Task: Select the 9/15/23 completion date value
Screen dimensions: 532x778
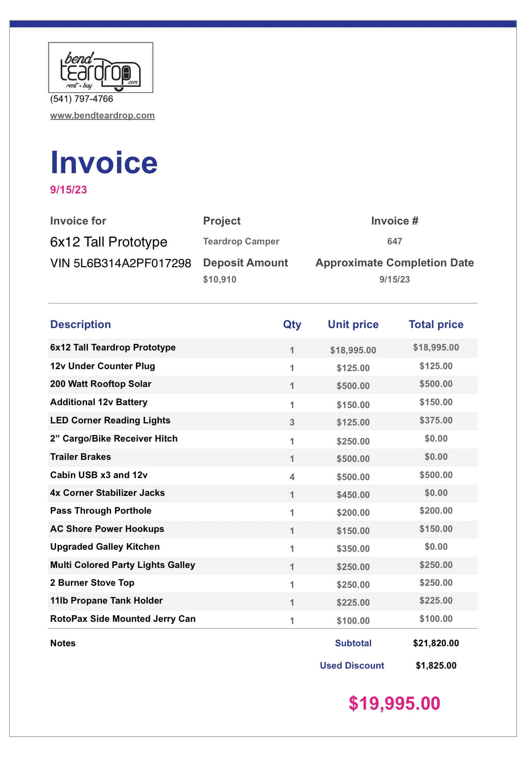Action: point(395,280)
